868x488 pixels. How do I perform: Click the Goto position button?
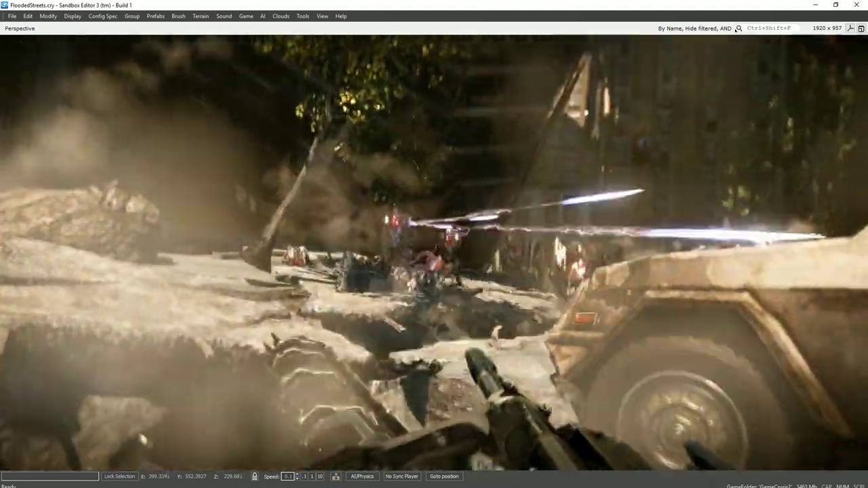coord(444,476)
